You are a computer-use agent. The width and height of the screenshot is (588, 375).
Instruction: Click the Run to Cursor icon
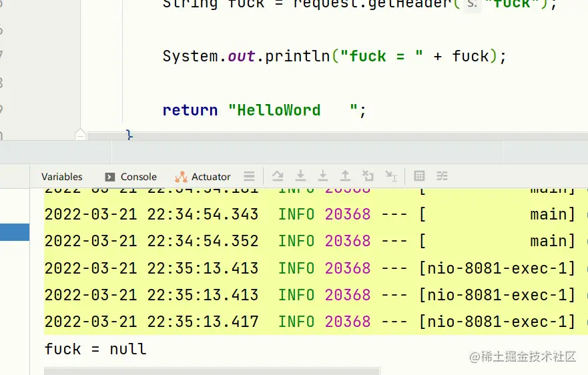390,176
